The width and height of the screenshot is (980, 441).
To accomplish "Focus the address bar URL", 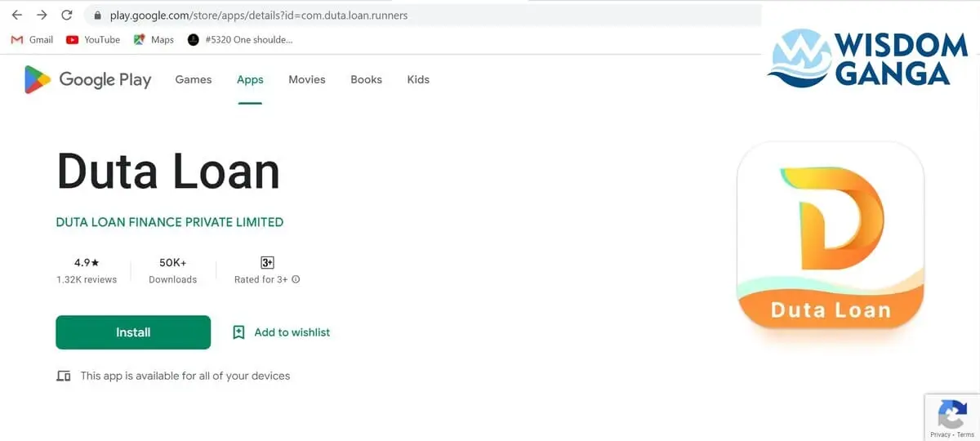I will coord(259,15).
